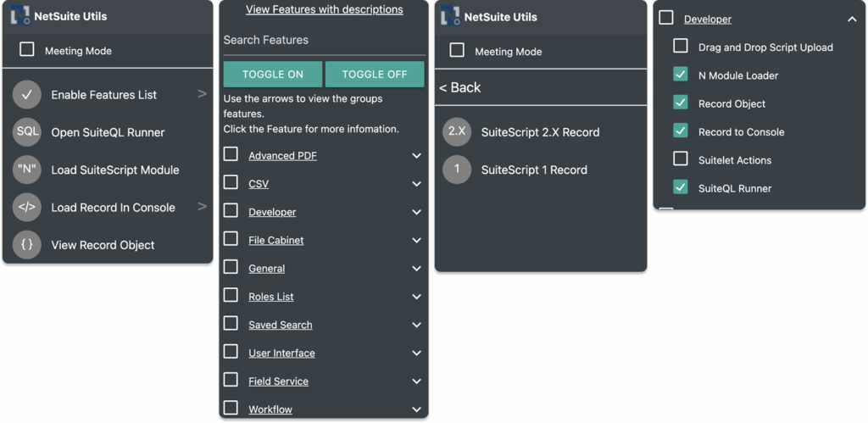
Task: Expand the Roles List group arrow
Action: click(x=417, y=298)
